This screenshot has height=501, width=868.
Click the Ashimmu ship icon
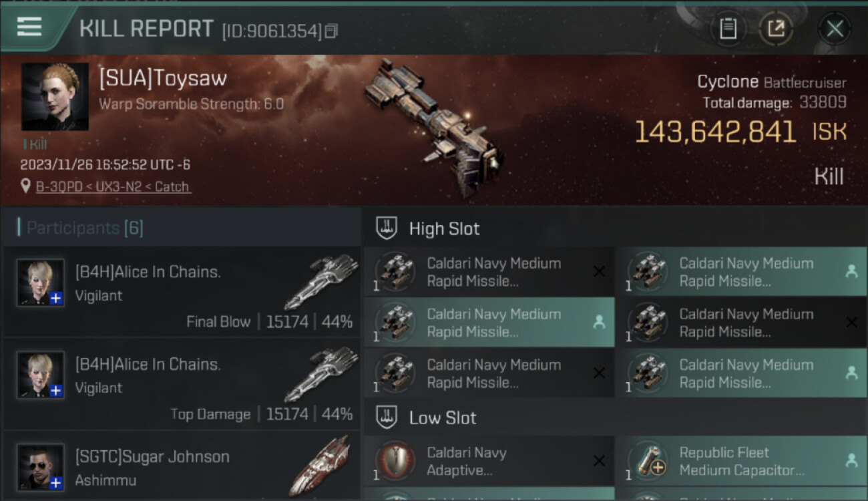[x=320, y=466]
